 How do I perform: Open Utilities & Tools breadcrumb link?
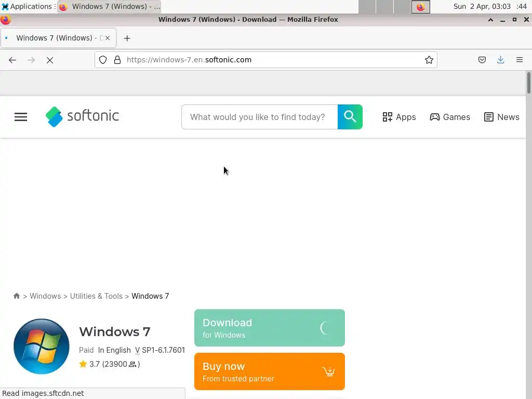point(96,296)
